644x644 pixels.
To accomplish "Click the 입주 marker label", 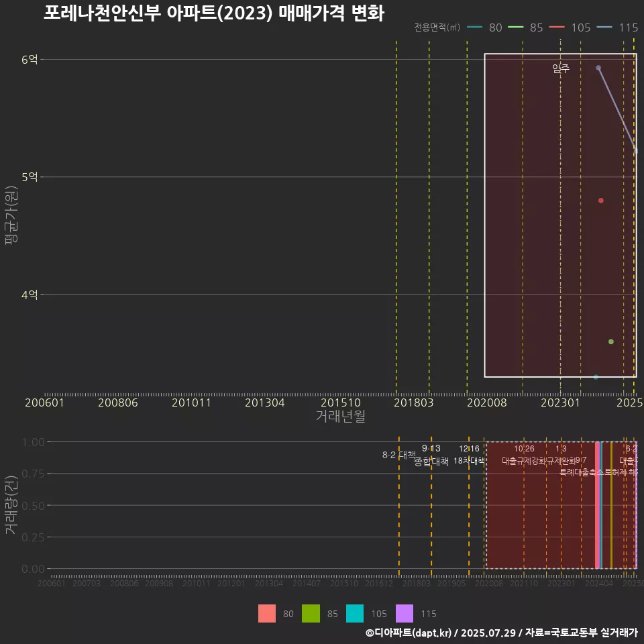I will 561,68.
